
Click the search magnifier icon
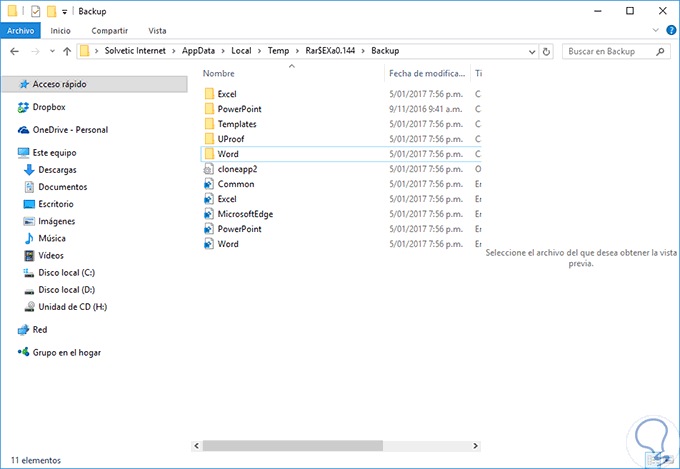point(660,52)
